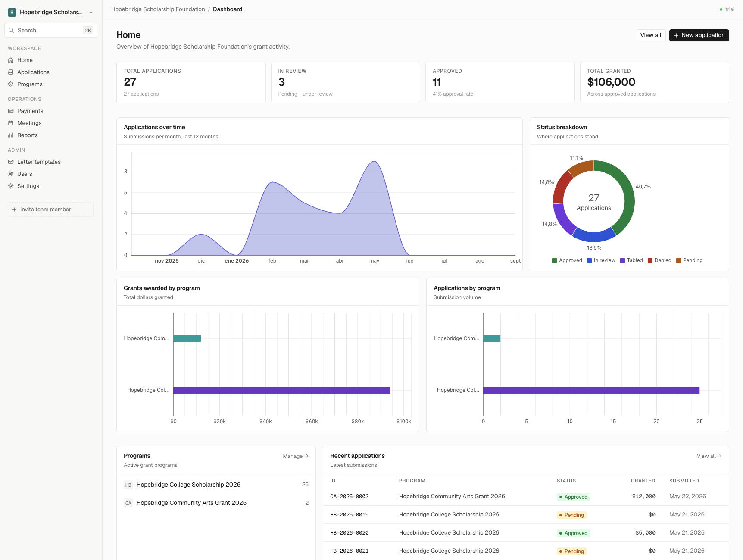
Task: Click the purple Hopebridge Col bar in Grants chart
Action: pos(281,390)
